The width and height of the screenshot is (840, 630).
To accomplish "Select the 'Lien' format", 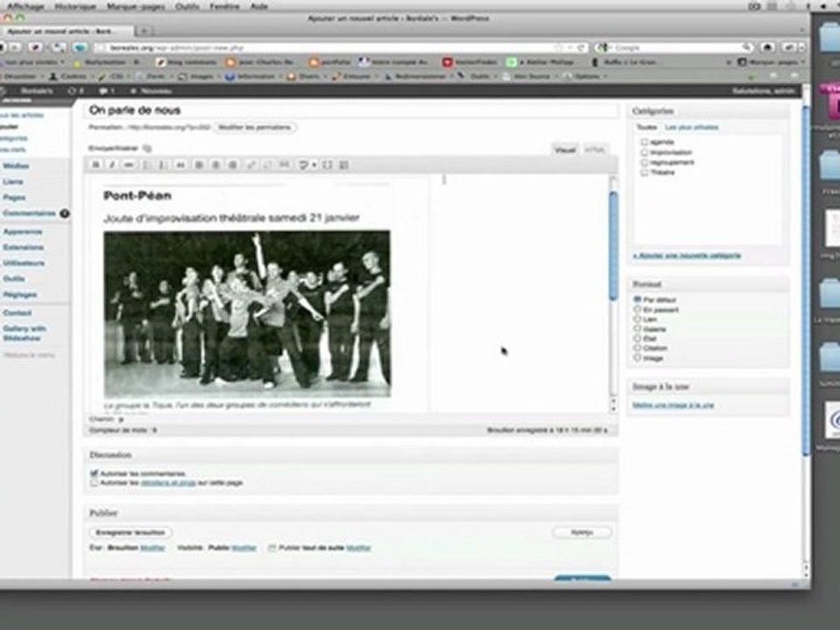I will (638, 318).
